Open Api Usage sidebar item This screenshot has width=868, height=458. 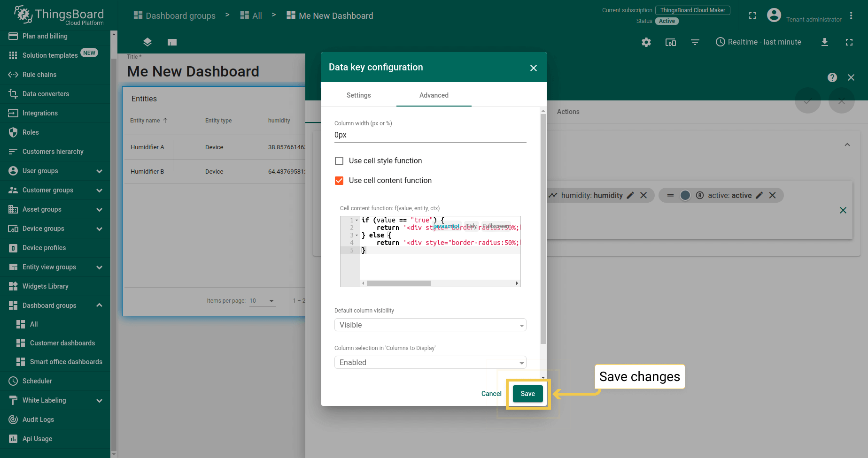click(55, 439)
